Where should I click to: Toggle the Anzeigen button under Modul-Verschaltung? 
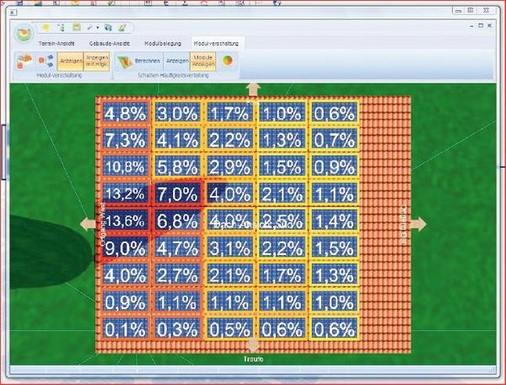click(x=71, y=61)
